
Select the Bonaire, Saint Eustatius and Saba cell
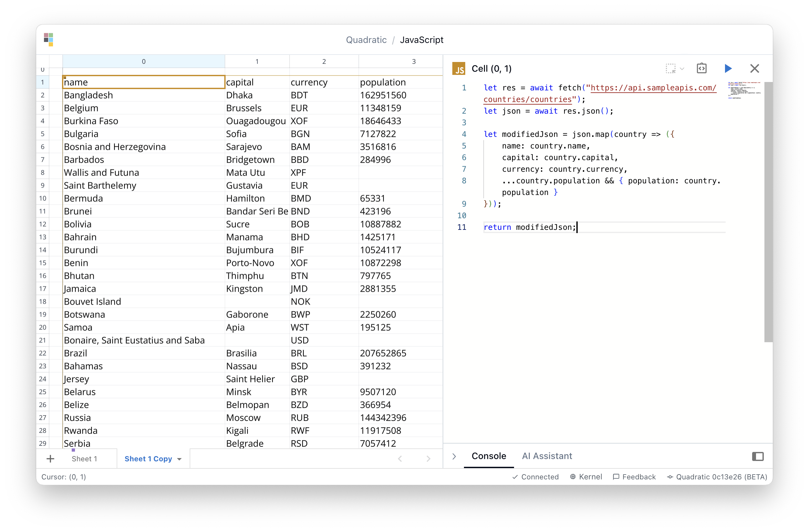coord(143,340)
